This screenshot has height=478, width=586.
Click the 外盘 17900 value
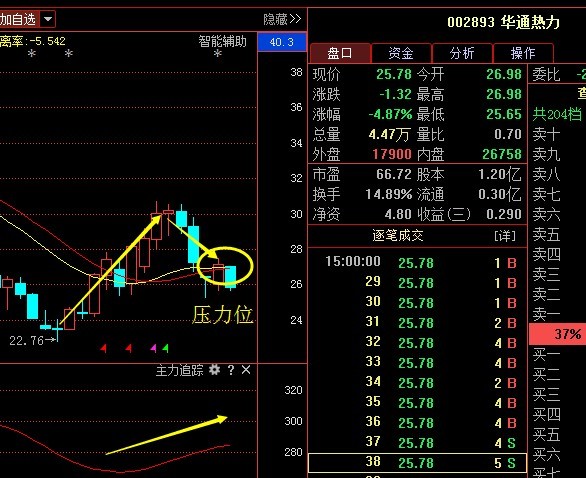tap(392, 154)
